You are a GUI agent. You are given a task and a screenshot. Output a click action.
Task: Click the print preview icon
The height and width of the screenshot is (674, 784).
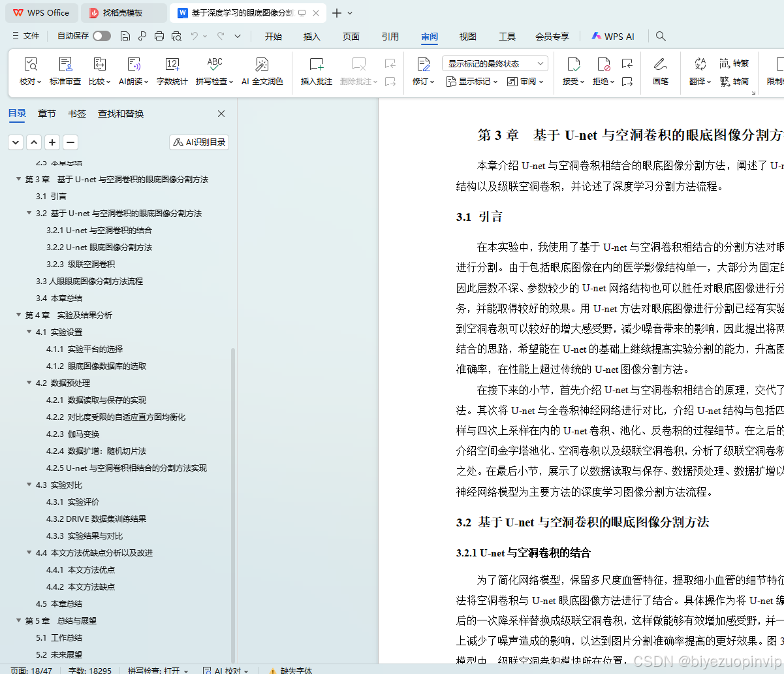pos(176,36)
